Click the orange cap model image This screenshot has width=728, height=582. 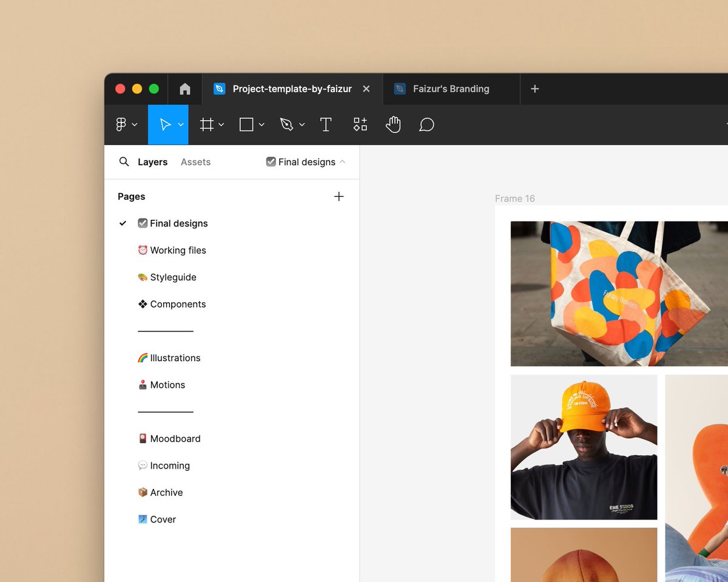(x=584, y=447)
